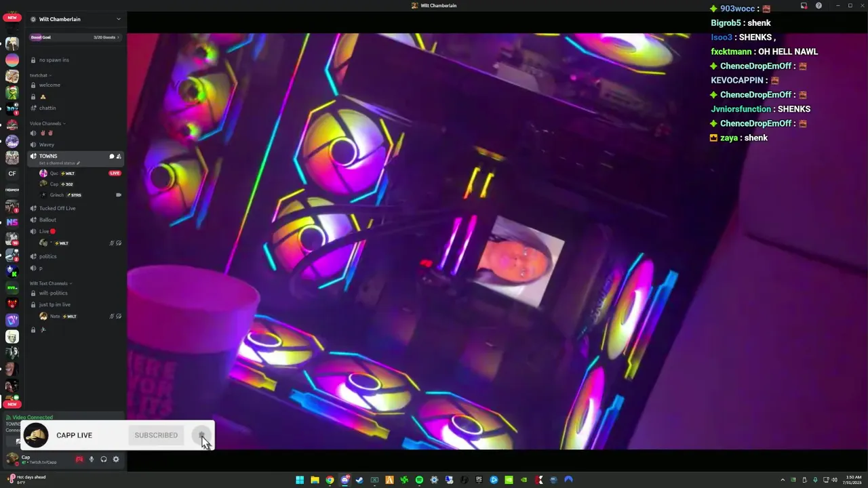The image size is (868, 488).
Task: Show hidden system tray icons
Action: point(783,480)
